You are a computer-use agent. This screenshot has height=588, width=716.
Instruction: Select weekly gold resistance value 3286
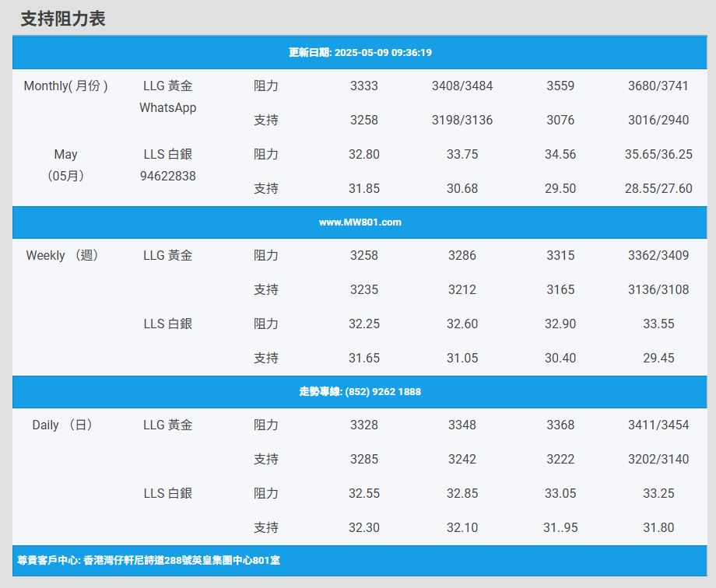tap(462, 255)
